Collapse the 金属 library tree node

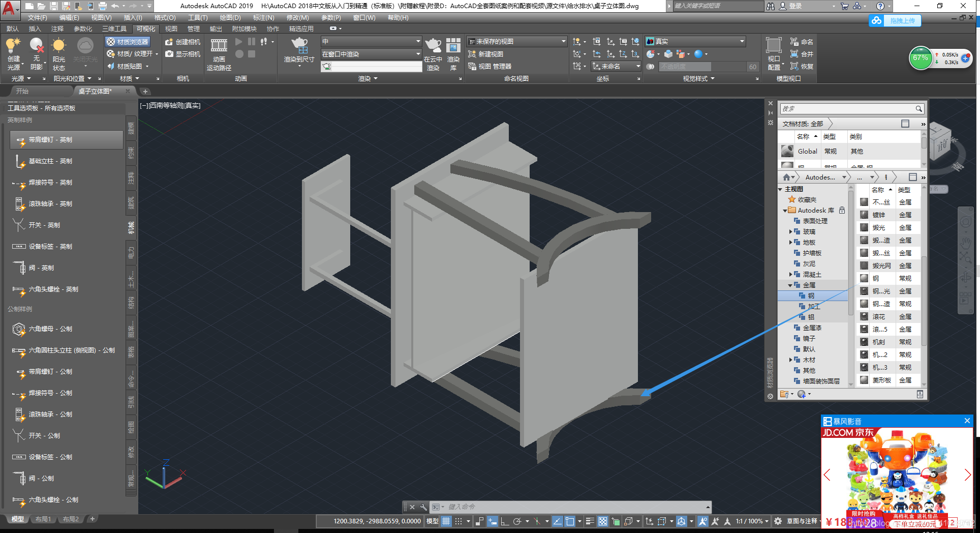point(790,285)
